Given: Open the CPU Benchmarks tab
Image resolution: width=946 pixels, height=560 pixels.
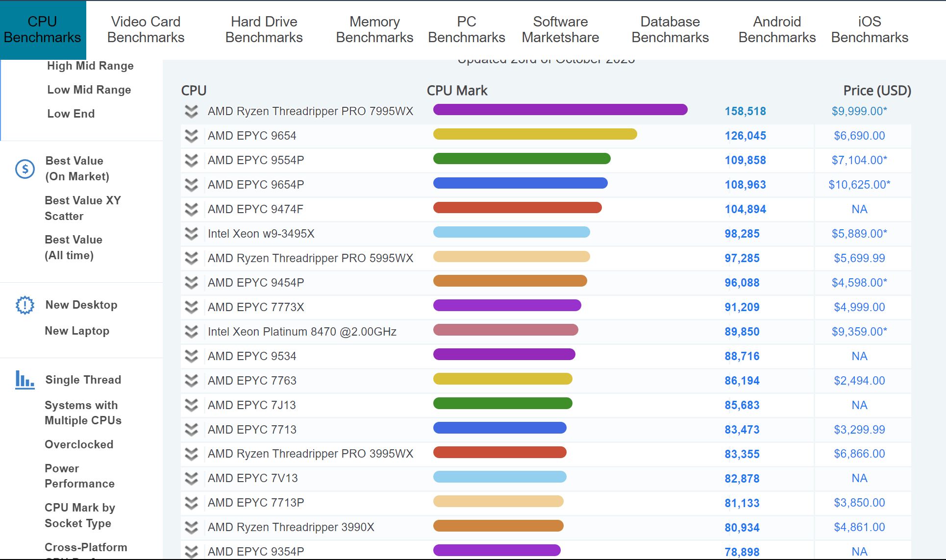Looking at the screenshot, I should click(43, 29).
